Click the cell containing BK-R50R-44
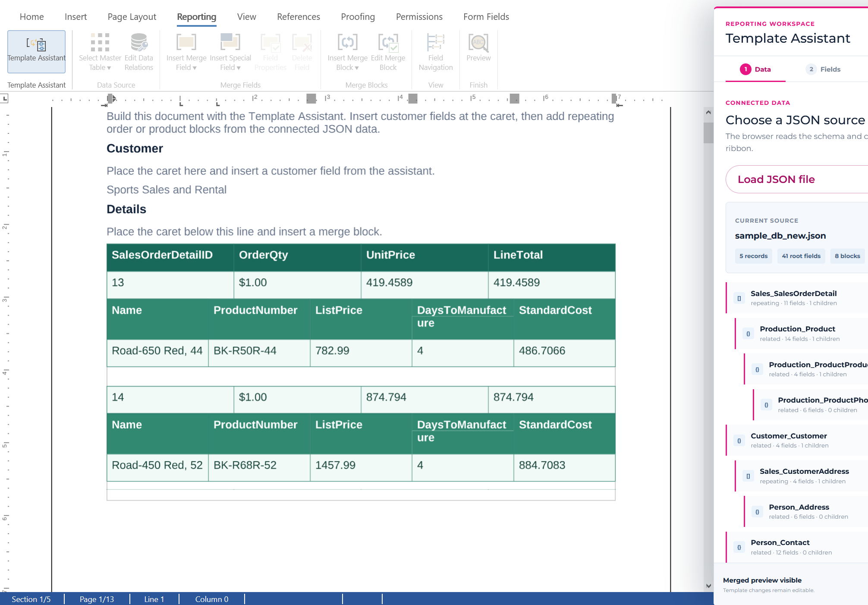The height and width of the screenshot is (605, 868). (x=259, y=353)
